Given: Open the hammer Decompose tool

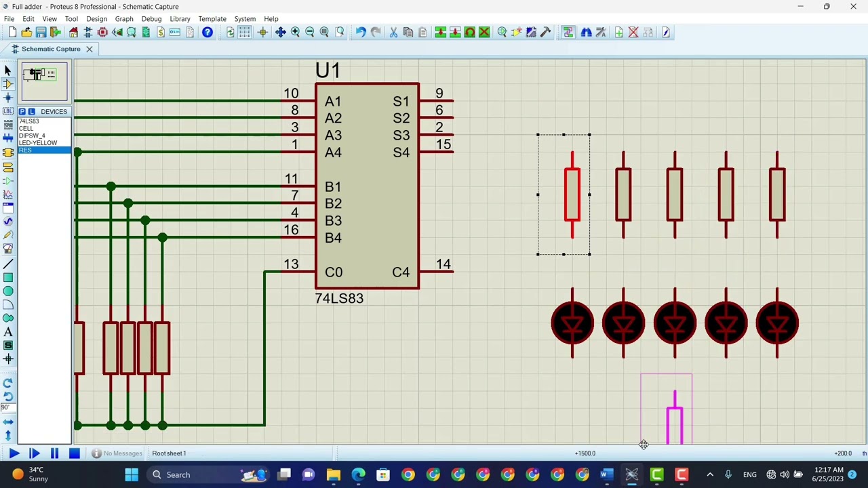Looking at the screenshot, I should click(x=545, y=32).
